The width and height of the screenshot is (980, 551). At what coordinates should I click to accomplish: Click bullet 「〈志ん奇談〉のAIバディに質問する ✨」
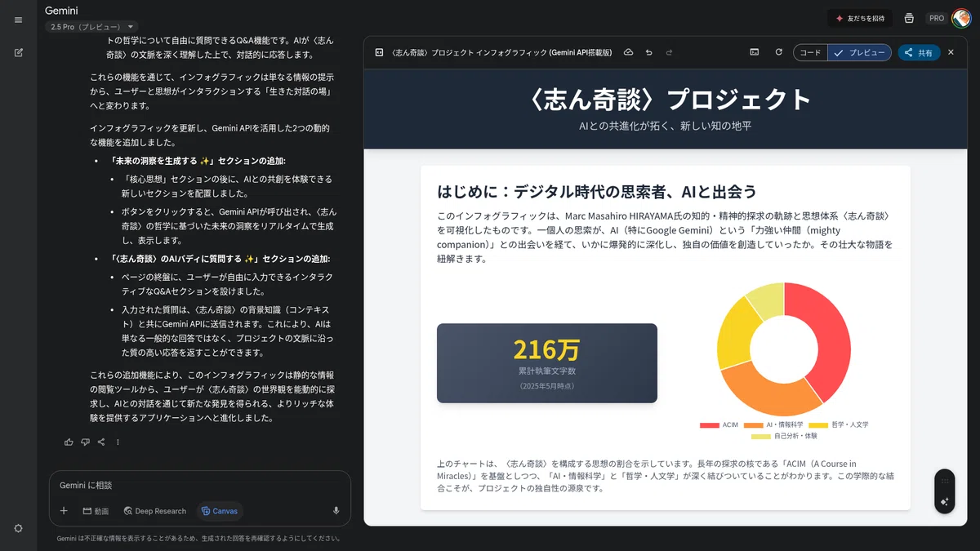click(220, 259)
